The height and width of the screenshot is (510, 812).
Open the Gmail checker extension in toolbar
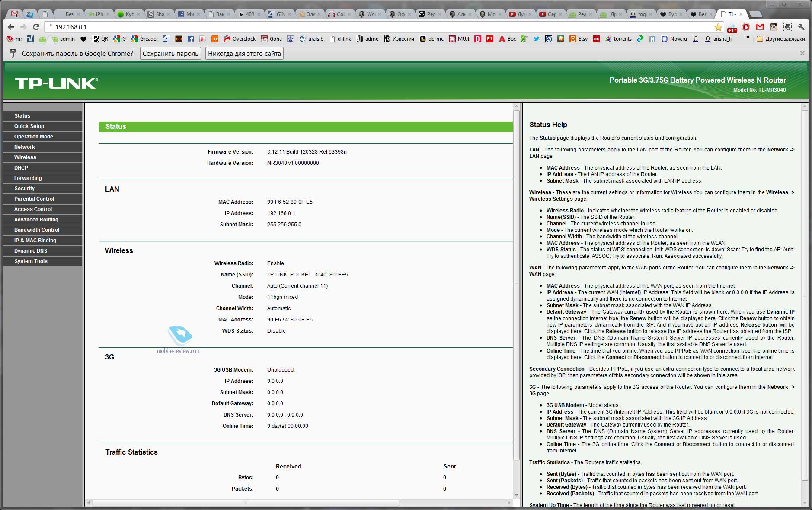click(760, 27)
